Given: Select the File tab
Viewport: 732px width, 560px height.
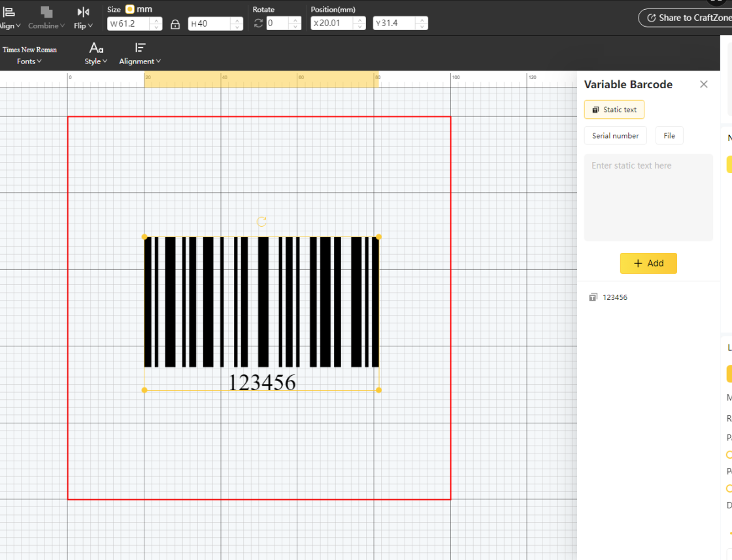Looking at the screenshot, I should pos(669,136).
